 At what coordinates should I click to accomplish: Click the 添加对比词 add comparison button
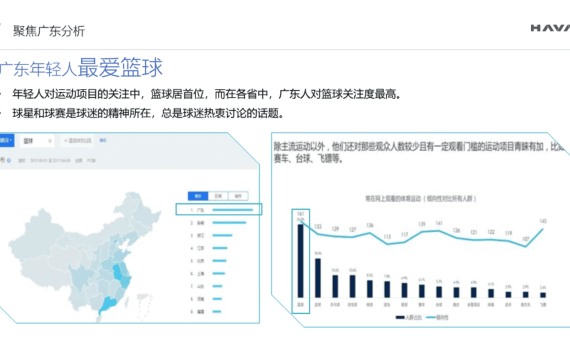[77, 141]
